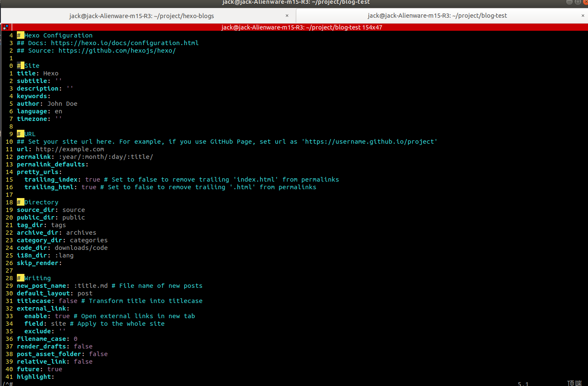
Task: Click the 'render_drafts: false' line
Action: pos(55,346)
